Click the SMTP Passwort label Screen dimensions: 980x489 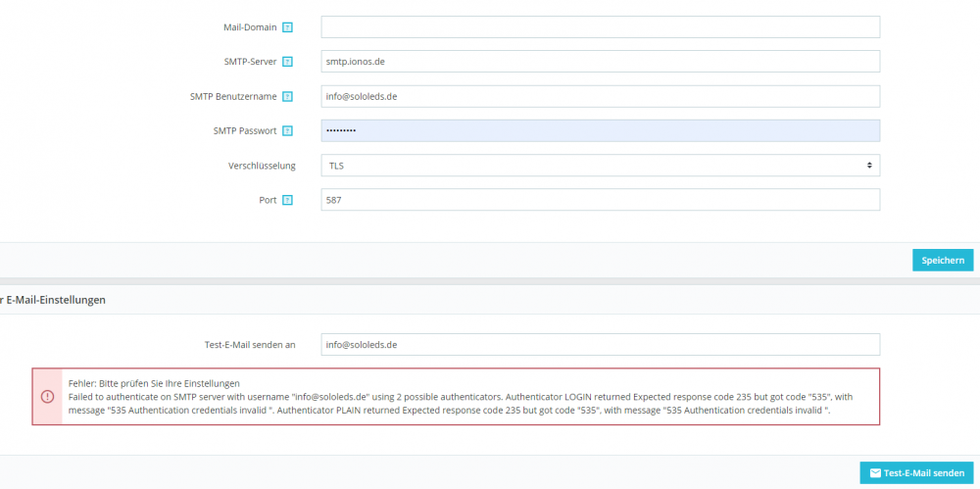(x=245, y=131)
